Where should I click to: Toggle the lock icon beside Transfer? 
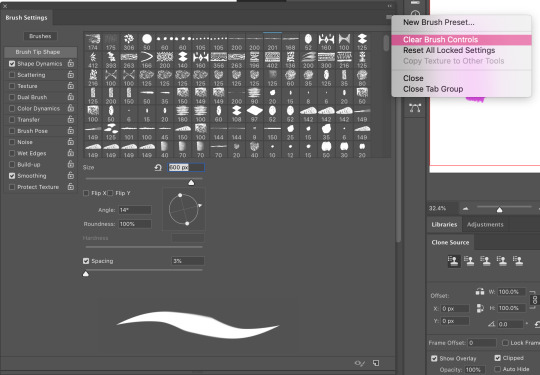pos(71,119)
